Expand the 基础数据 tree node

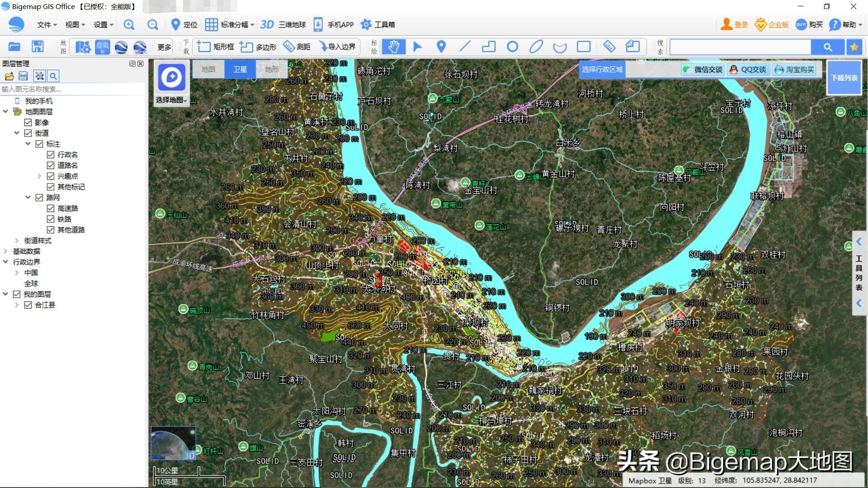coord(5,251)
